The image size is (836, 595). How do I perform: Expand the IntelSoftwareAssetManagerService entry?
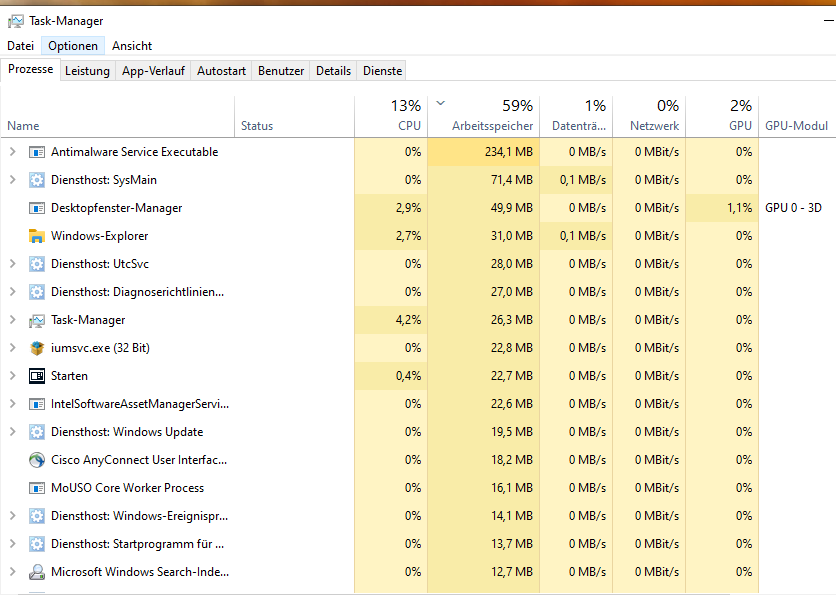coord(13,404)
